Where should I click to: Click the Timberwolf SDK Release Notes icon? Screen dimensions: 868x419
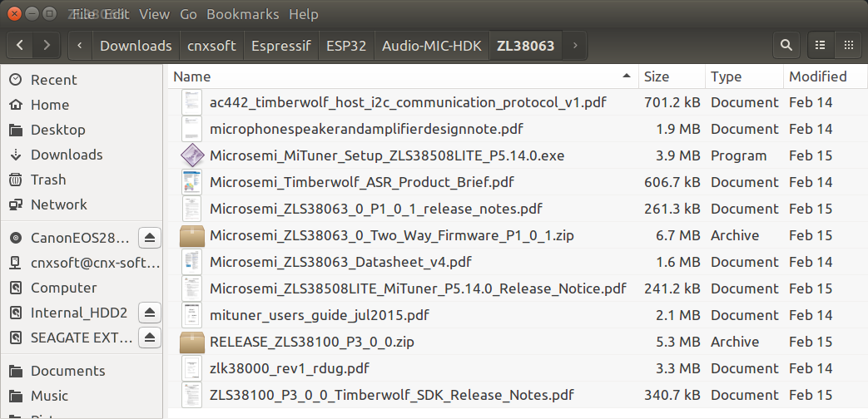pos(192,395)
